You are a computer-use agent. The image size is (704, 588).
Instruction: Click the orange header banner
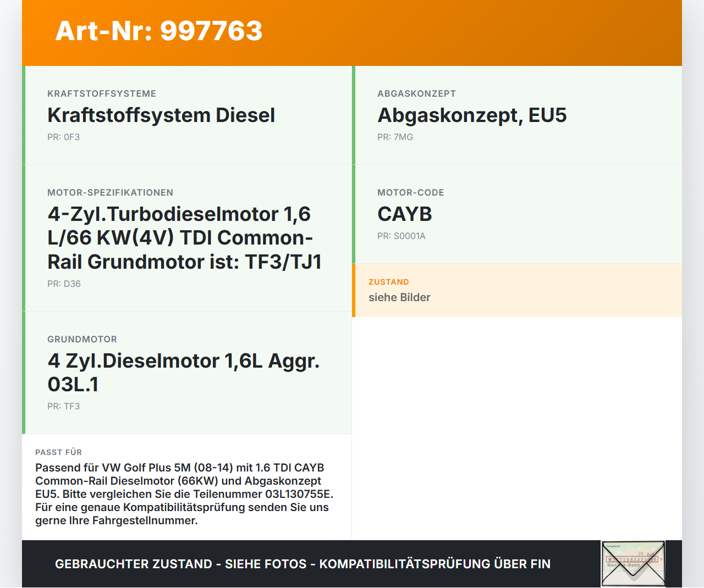tap(352, 32)
